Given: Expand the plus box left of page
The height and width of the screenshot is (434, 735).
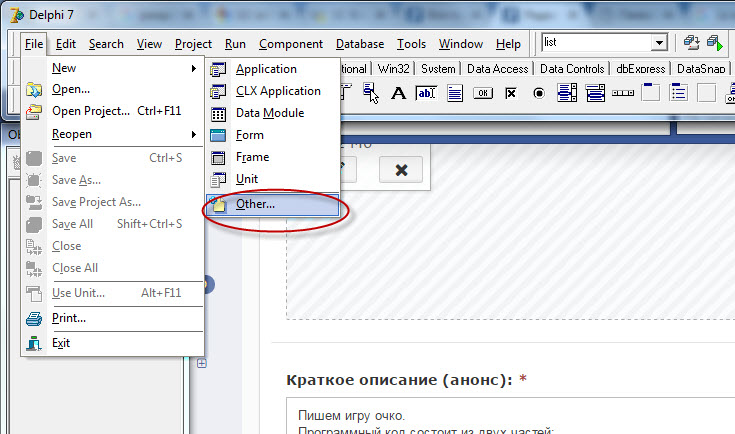Looking at the screenshot, I should [202, 363].
